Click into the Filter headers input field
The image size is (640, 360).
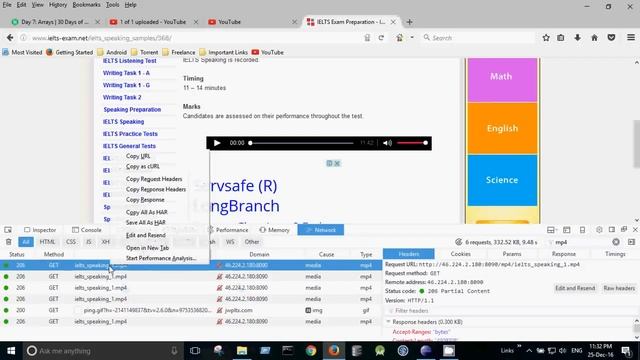click(x=510, y=311)
